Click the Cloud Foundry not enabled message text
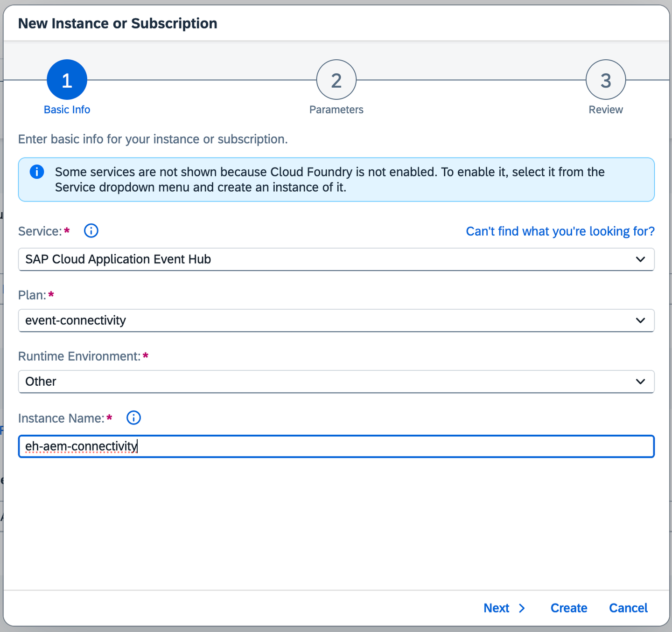Screen dimensions: 672x632 coord(329,180)
